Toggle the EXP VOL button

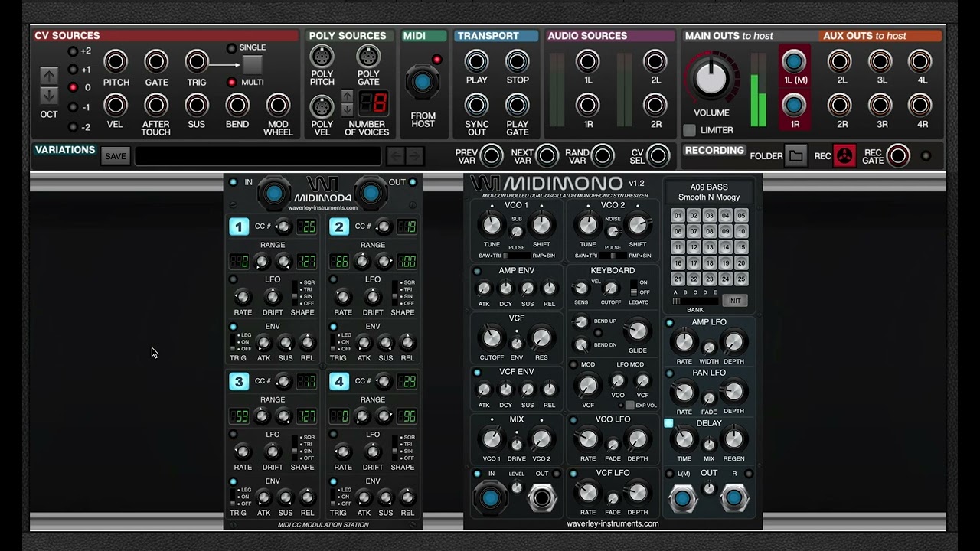point(630,406)
